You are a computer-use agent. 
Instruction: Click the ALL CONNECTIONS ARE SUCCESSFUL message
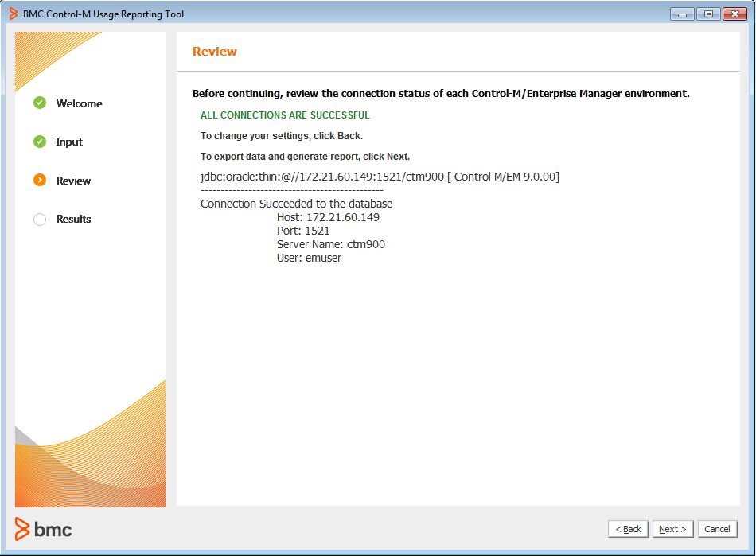pos(285,115)
